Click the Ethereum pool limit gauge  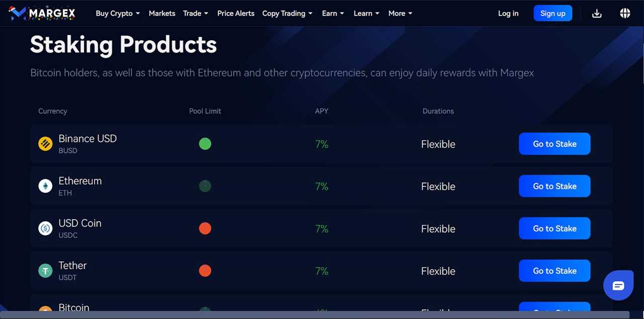pyautogui.click(x=205, y=185)
